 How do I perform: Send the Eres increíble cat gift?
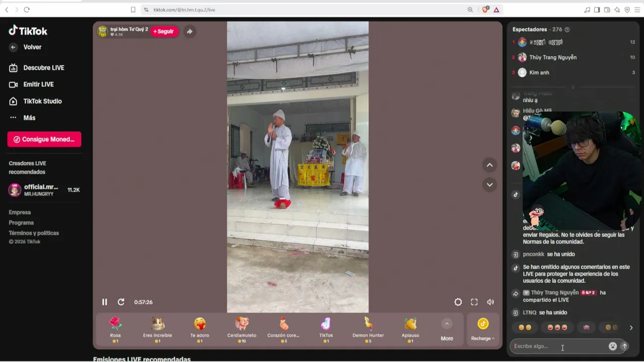tap(157, 330)
